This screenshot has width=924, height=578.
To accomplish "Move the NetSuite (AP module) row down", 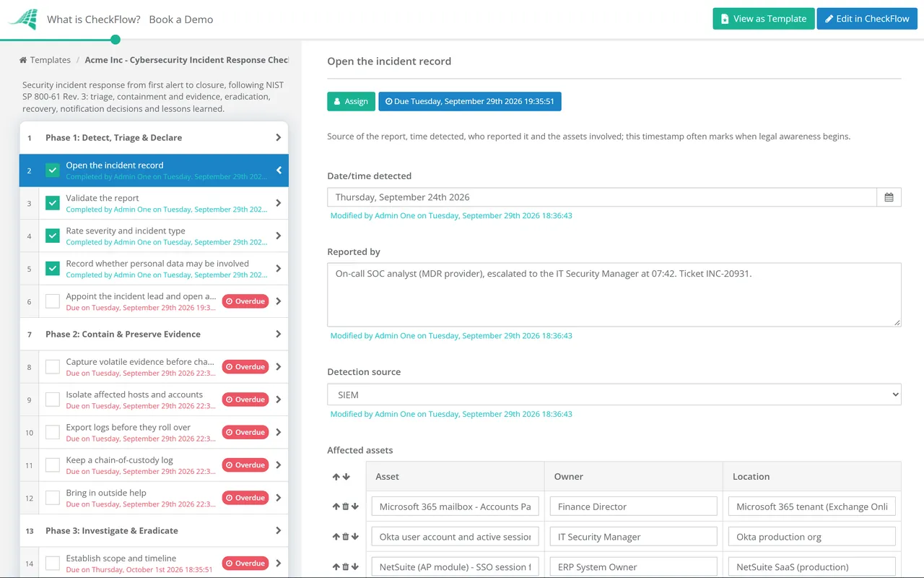I will click(x=354, y=568).
